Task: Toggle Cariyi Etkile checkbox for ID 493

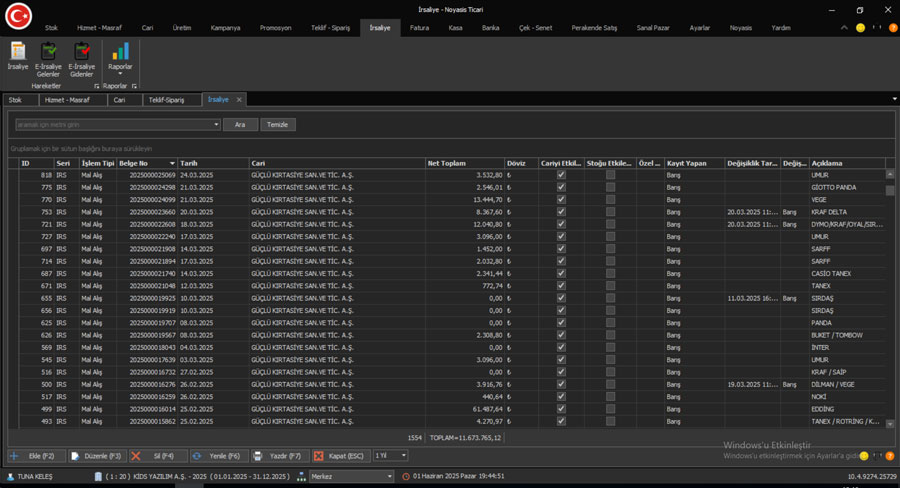Action: click(x=561, y=421)
